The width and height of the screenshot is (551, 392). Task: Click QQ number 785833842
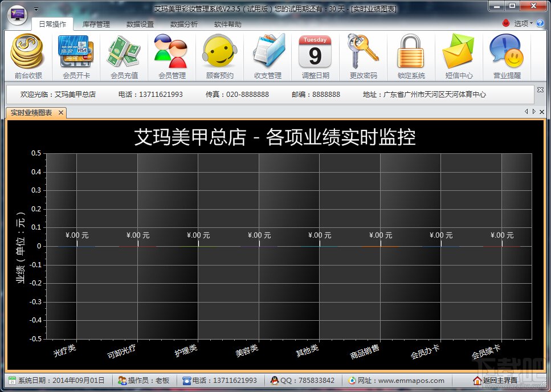point(316,381)
